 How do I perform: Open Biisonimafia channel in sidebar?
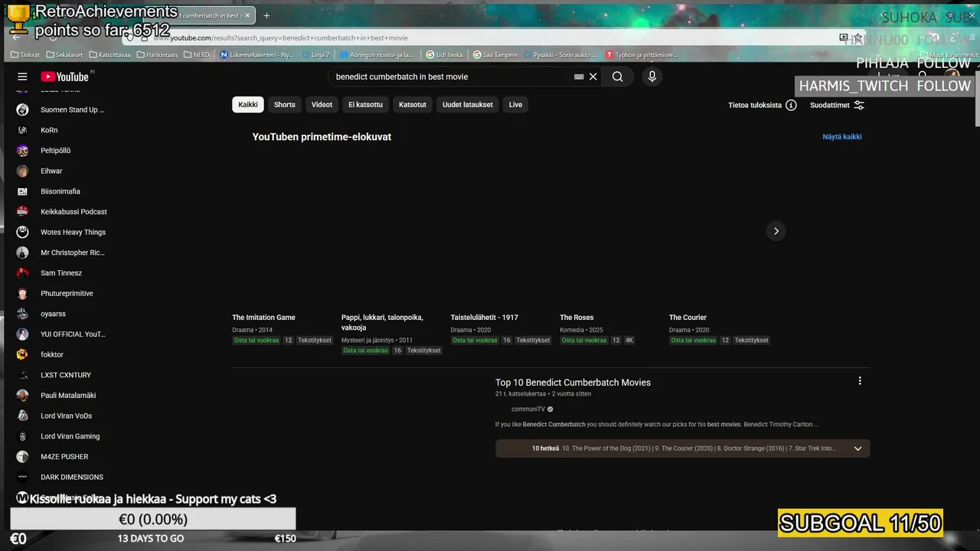[x=61, y=191]
